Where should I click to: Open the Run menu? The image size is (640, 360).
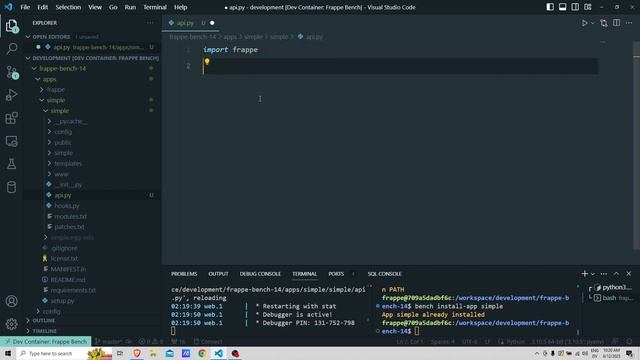click(130, 7)
